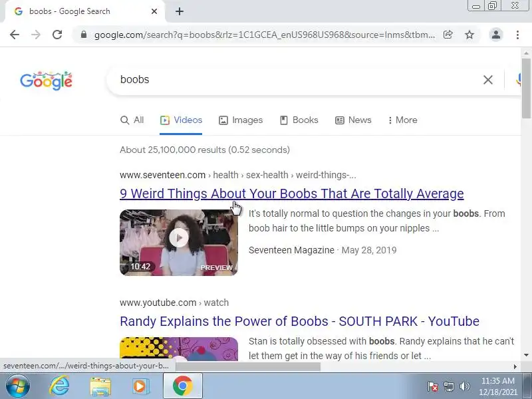The image size is (532, 399).
Task: Click the vertical scrollbar down arrow
Action: click(x=526, y=355)
